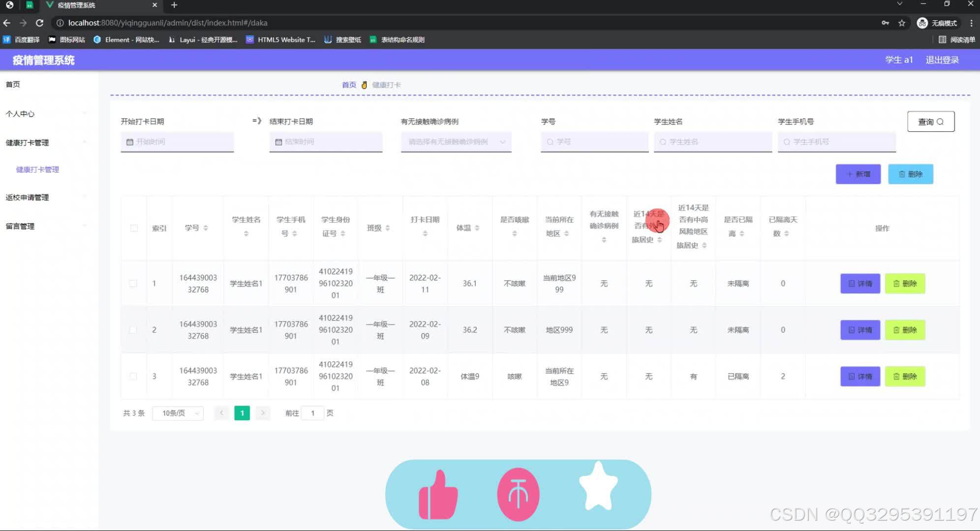Sort table by 班级 column arrows
This screenshot has height=531, width=980.
387,228
